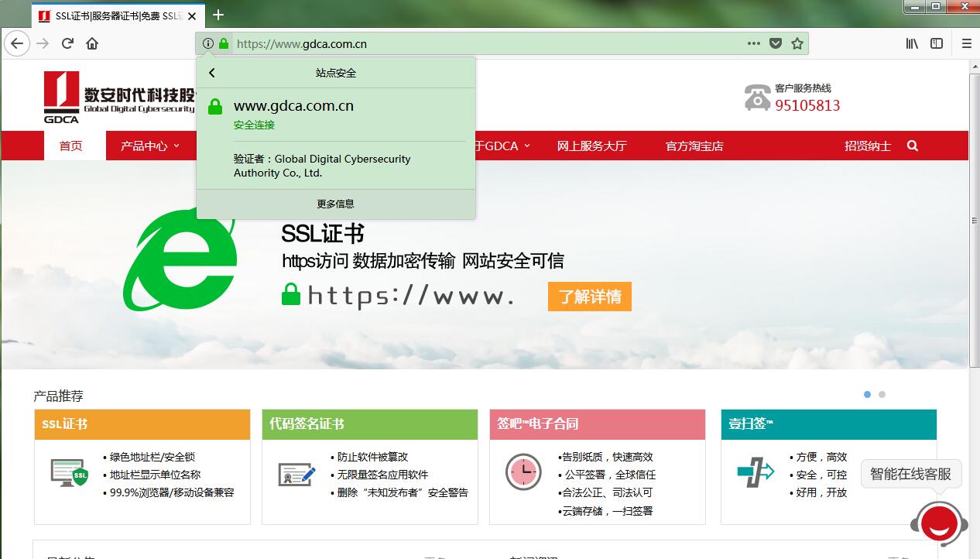This screenshot has width=980, height=559.
Task: Go to the browser Home page
Action: point(92,43)
